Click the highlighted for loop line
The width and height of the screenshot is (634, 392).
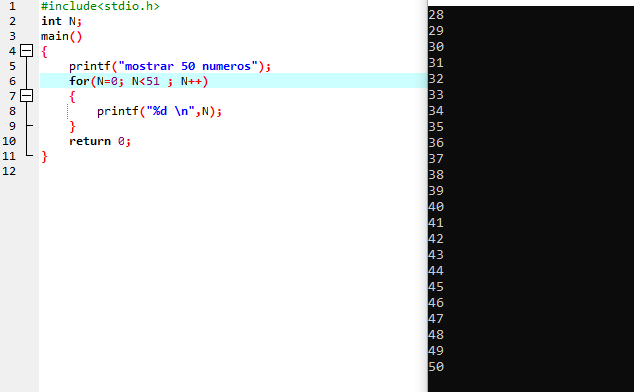[234, 81]
